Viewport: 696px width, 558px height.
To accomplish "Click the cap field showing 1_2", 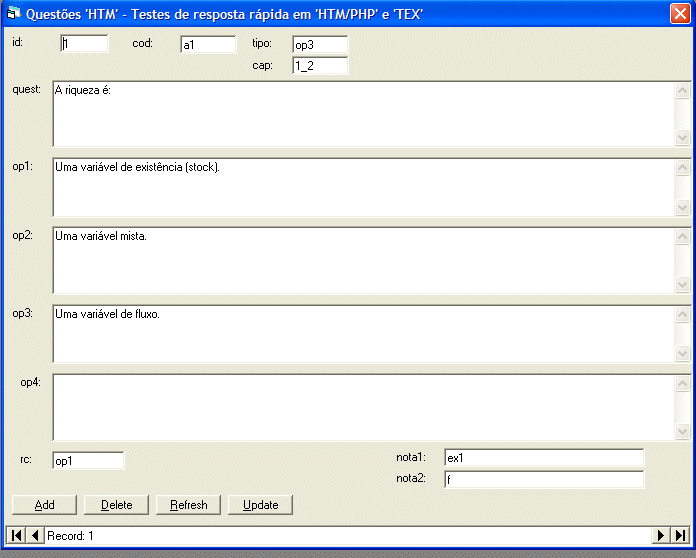I will pyautogui.click(x=320, y=66).
